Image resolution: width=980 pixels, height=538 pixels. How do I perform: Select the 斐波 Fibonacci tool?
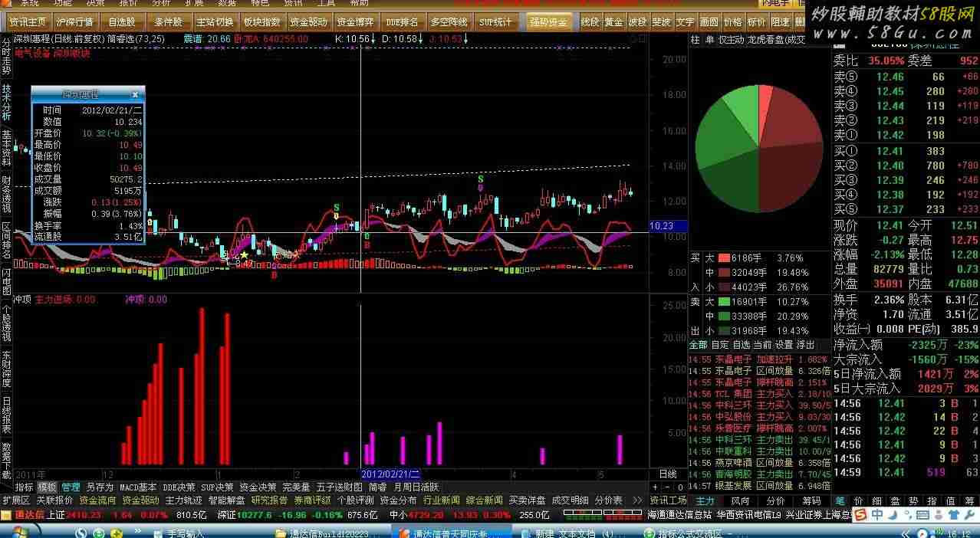[661, 22]
